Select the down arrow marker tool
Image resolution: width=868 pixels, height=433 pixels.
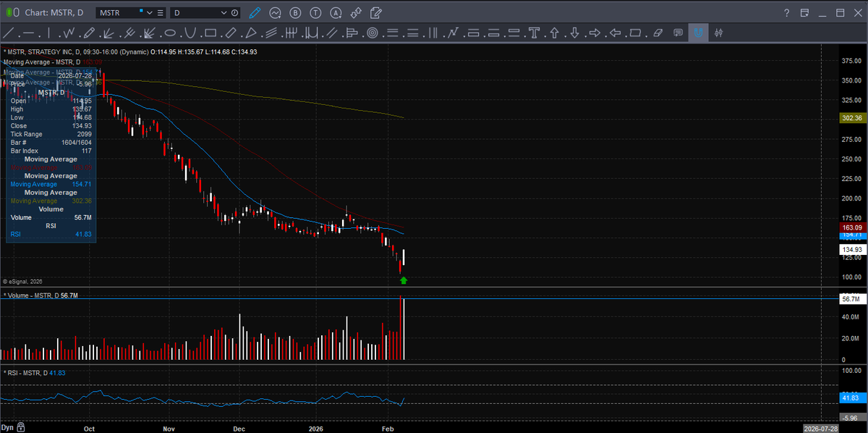575,33
